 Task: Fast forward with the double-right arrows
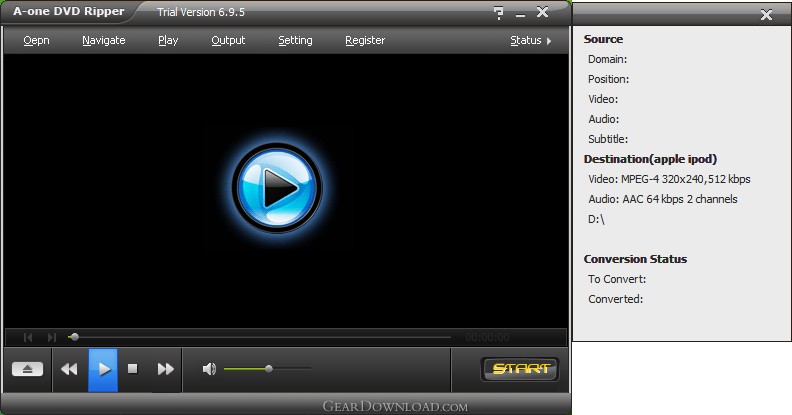pos(165,369)
